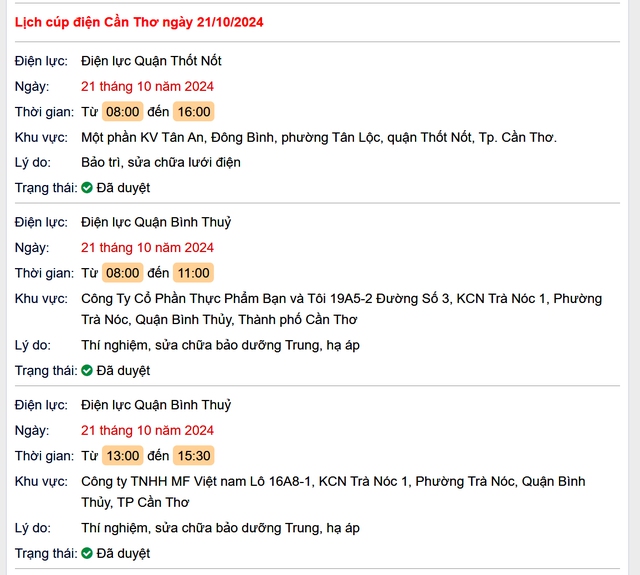Click the red date in Thốt Nốt entry
This screenshot has width=640, height=575.
click(147, 87)
